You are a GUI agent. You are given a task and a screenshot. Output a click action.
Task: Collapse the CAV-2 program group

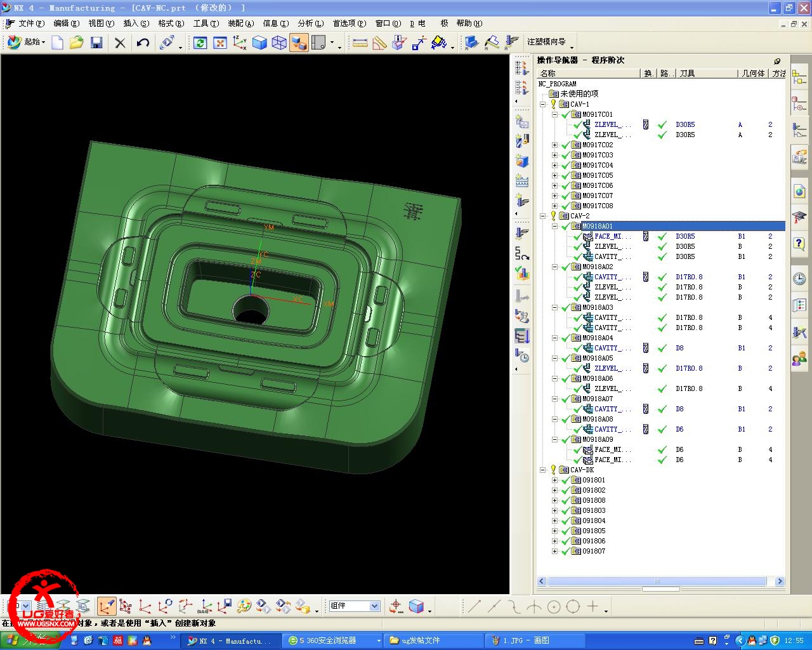[543, 216]
